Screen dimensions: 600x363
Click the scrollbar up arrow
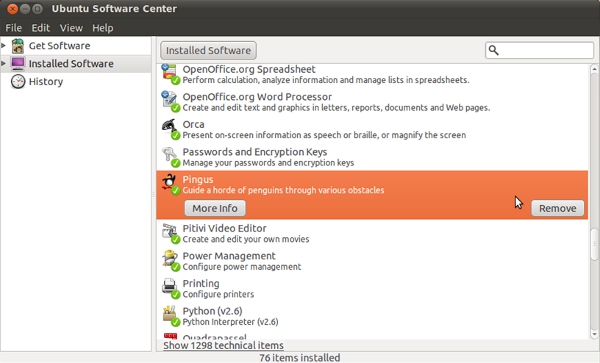[x=594, y=70]
